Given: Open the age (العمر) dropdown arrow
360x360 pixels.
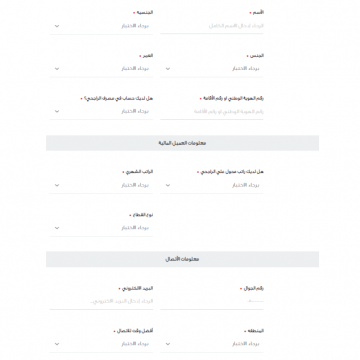Looking at the screenshot, I should (x=57, y=69).
